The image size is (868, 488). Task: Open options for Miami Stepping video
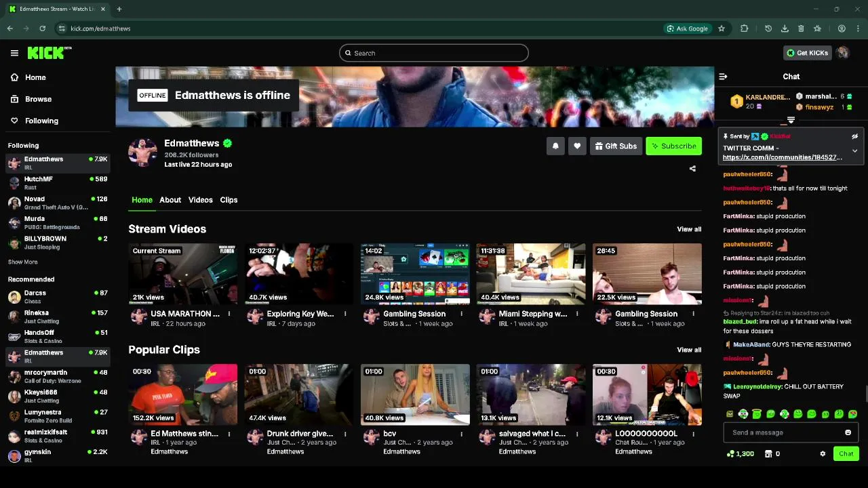[x=577, y=314]
